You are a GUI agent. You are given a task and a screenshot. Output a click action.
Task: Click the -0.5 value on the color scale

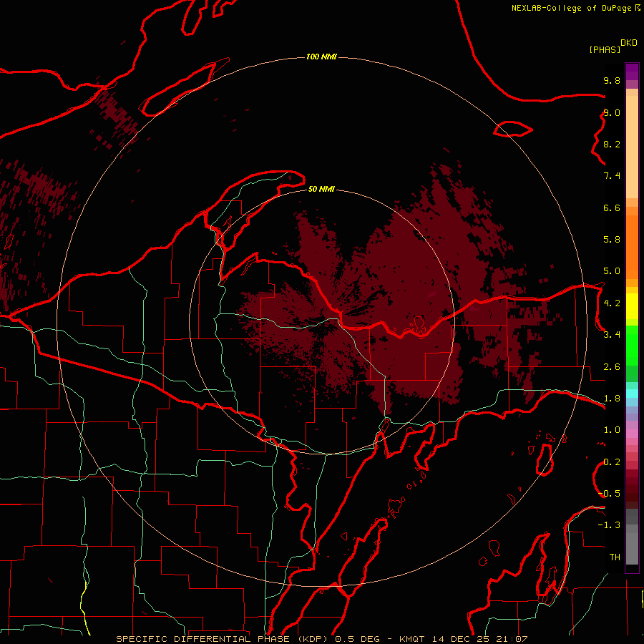(609, 494)
